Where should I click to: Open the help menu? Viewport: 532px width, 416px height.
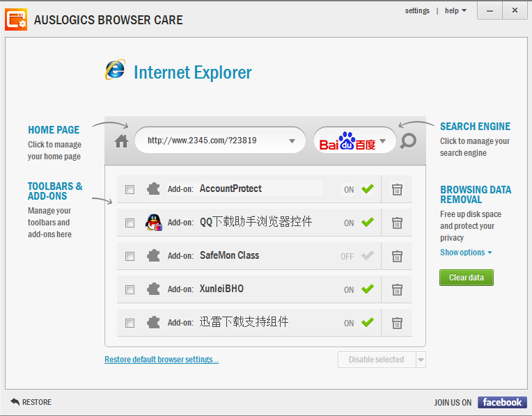pos(455,10)
